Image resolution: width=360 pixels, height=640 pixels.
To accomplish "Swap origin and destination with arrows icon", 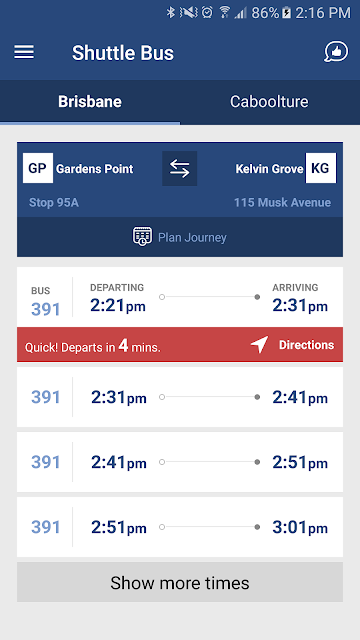I will 180,169.
